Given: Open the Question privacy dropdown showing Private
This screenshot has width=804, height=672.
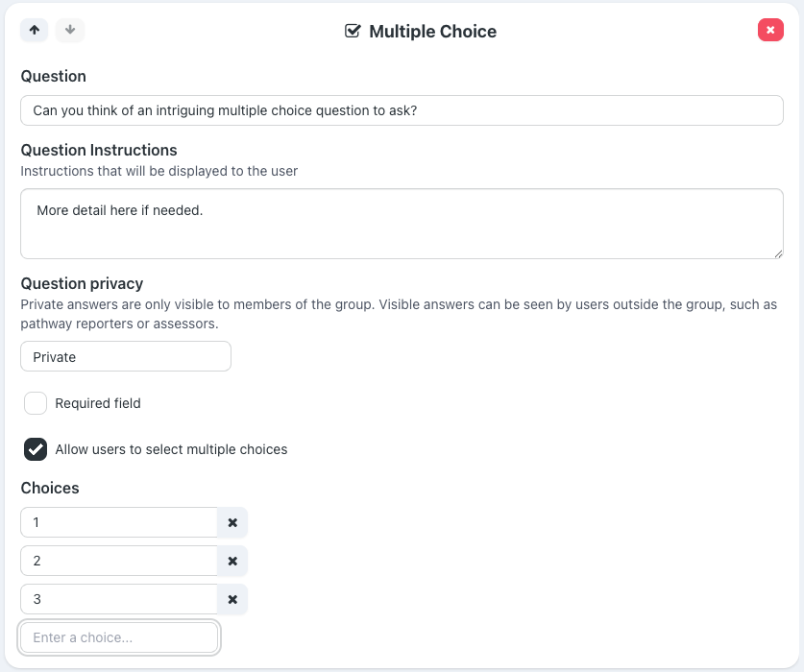Looking at the screenshot, I should [x=126, y=356].
